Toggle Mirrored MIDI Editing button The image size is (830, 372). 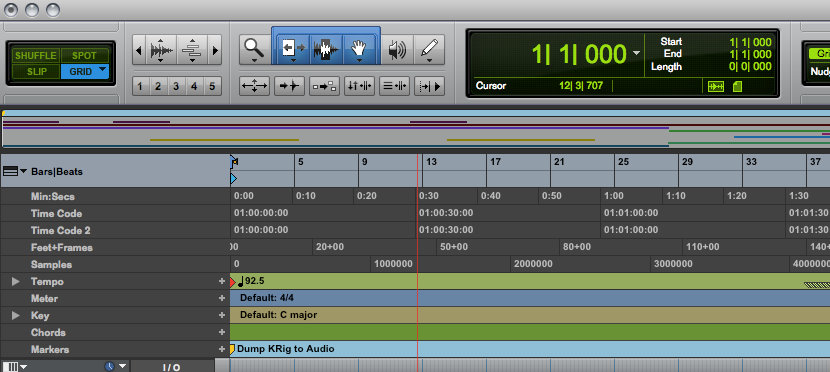click(x=324, y=86)
